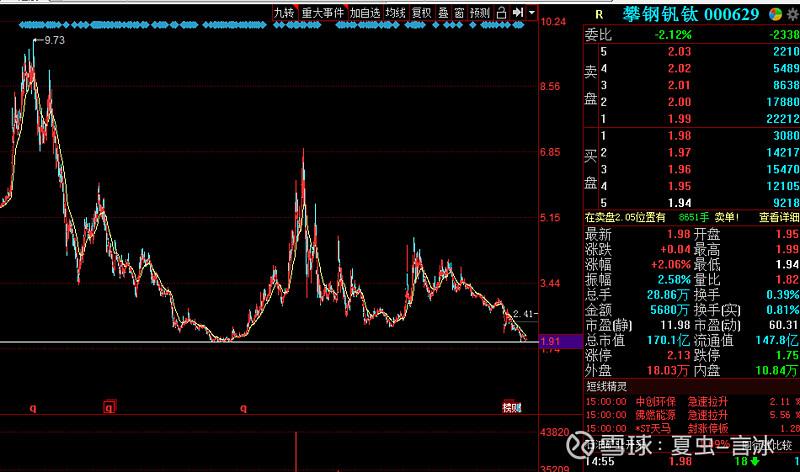The image size is (800, 472).
Task: Click the 窗 window button
Action: coord(459,13)
